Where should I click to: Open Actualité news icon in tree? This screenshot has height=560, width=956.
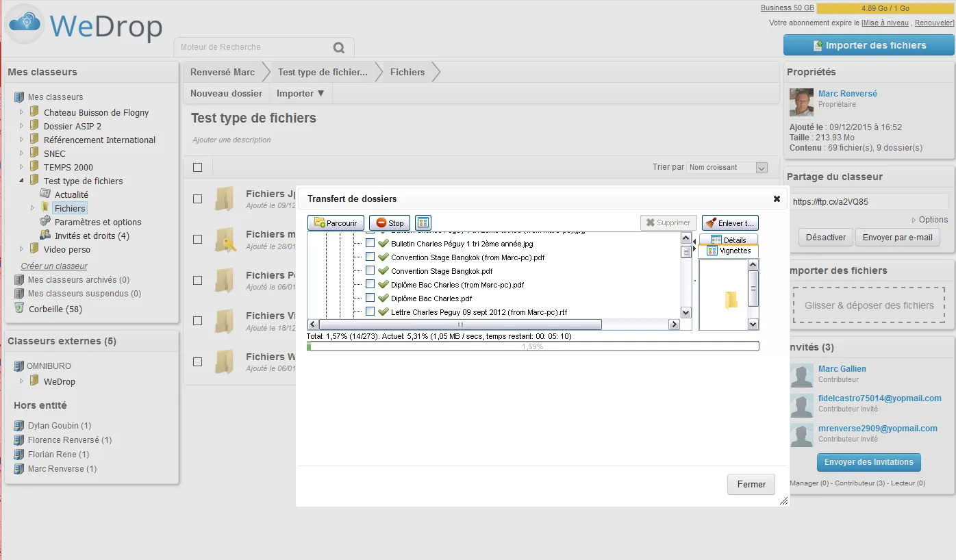pyautogui.click(x=45, y=194)
